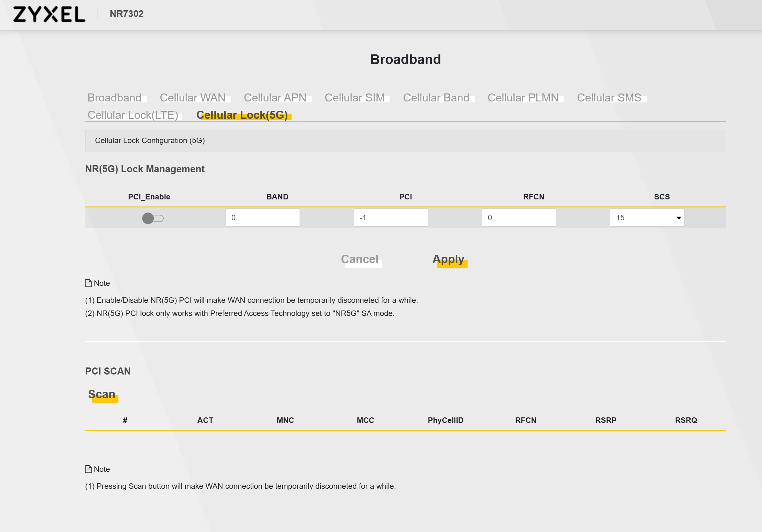Start the PCI Scan
The width and height of the screenshot is (762, 532).
pyautogui.click(x=102, y=394)
